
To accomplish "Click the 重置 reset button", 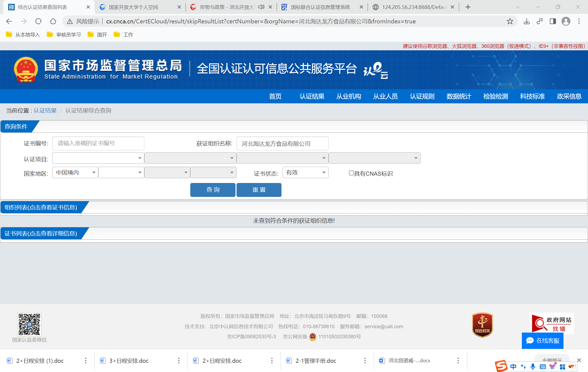I will pyautogui.click(x=259, y=190).
